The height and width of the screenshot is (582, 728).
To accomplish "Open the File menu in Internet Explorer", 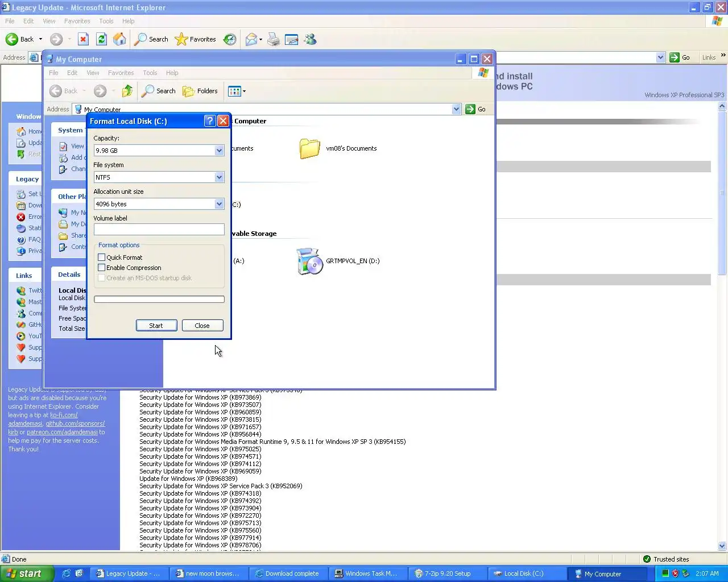I will [x=10, y=21].
